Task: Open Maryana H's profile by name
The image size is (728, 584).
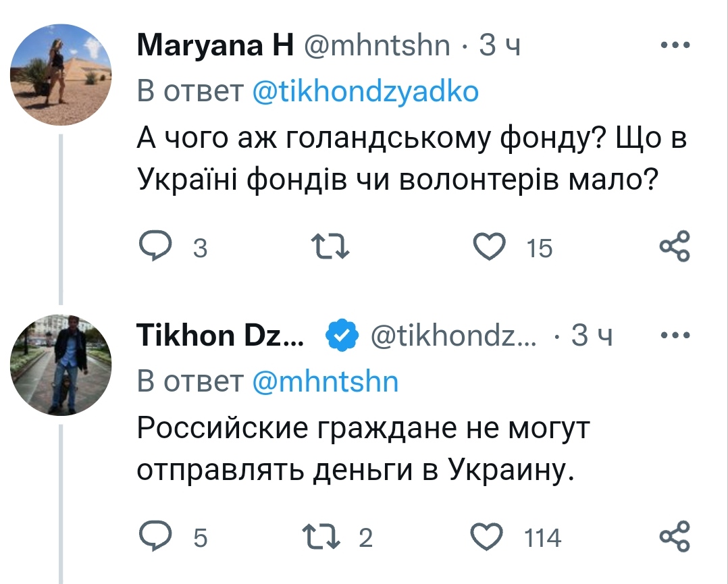Action: coord(215,46)
